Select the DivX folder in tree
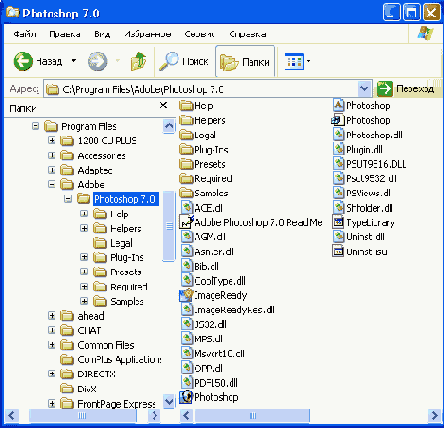 tap(87, 389)
